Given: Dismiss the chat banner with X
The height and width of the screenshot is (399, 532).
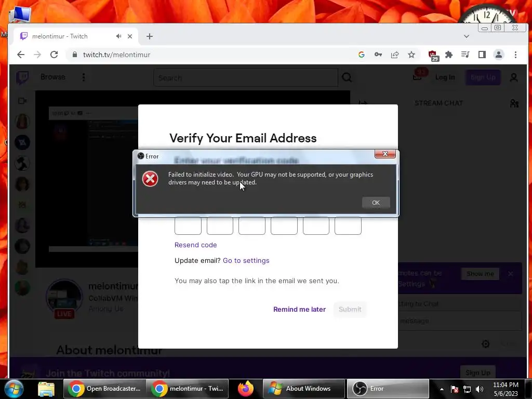Looking at the screenshot, I should coord(510,273).
